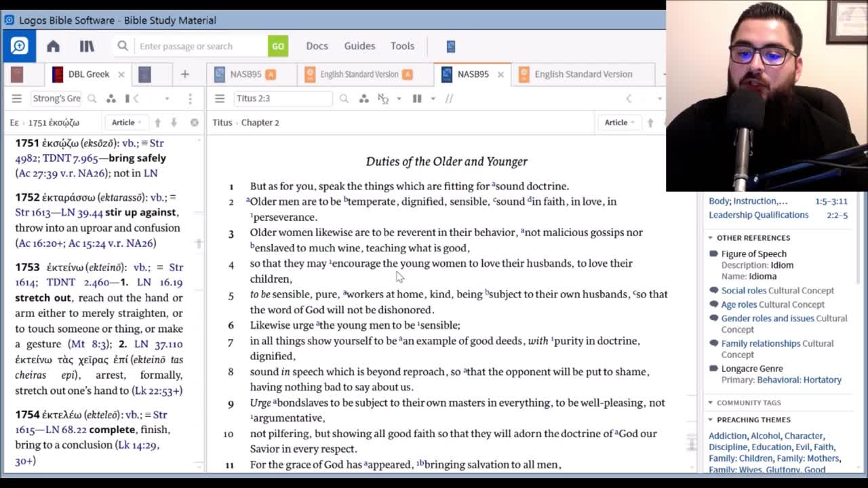Image resolution: width=868 pixels, height=488 pixels.
Task: Open the Guides menu
Action: pyautogui.click(x=359, y=46)
